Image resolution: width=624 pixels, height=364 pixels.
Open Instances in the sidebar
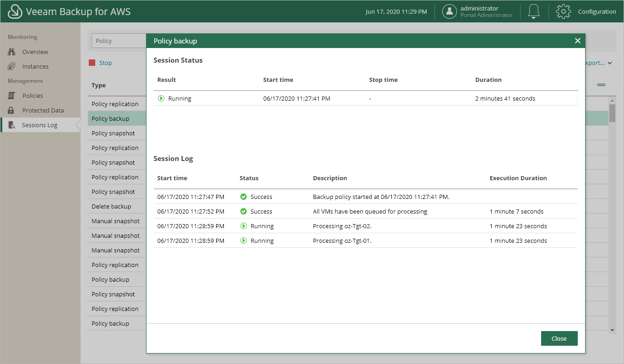click(x=35, y=66)
